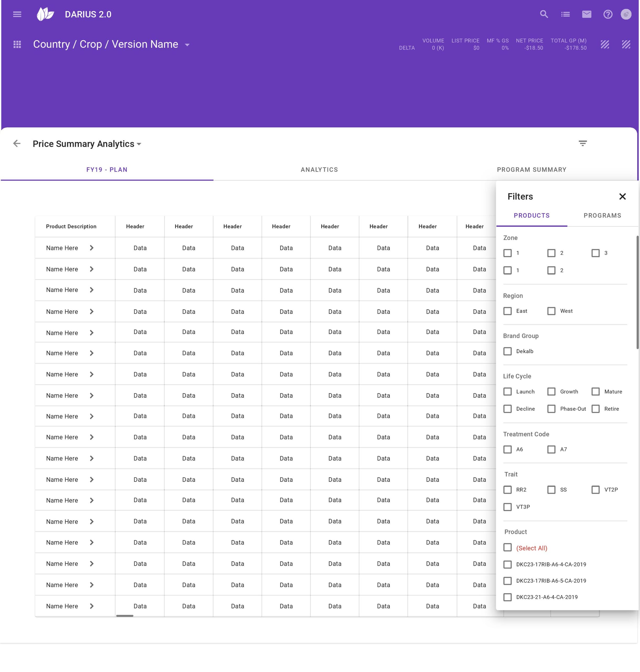Open the hamburger navigation menu
This screenshot has width=640, height=672.
point(17,14)
